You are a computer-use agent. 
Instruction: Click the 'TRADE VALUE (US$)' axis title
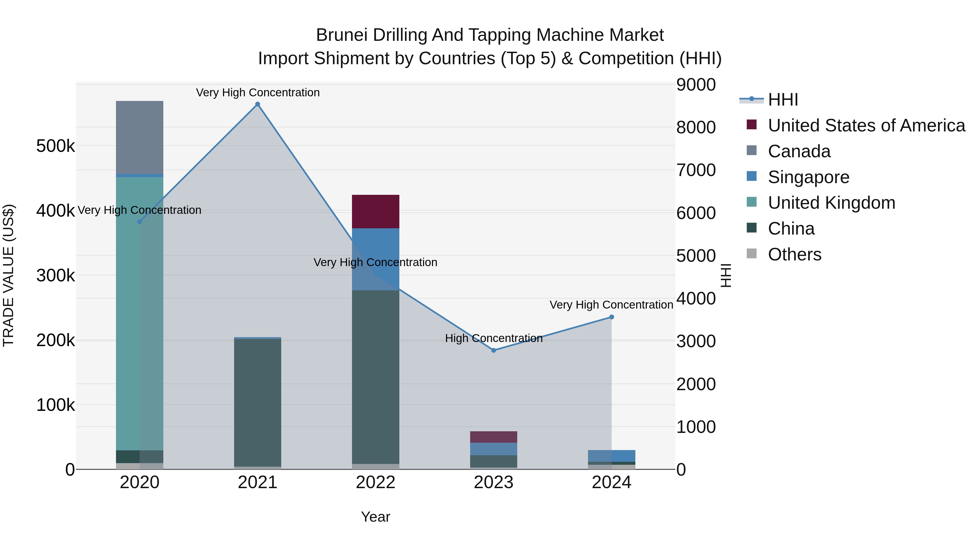[8, 275]
